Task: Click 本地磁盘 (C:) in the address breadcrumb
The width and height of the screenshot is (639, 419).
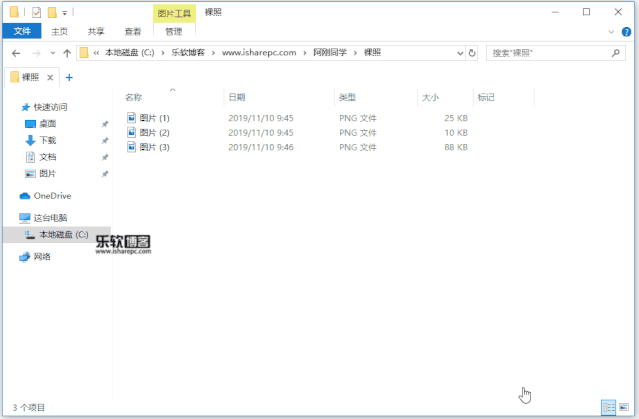Action: tap(130, 53)
